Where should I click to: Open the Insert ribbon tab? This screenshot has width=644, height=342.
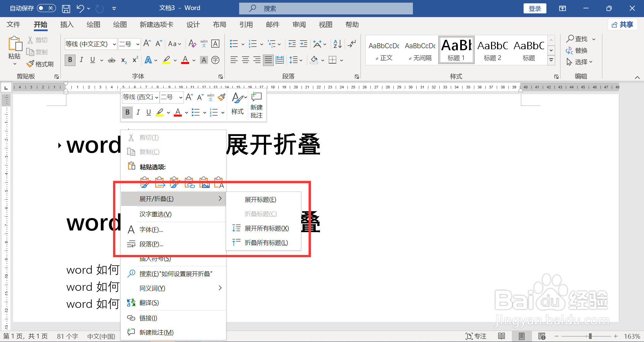click(67, 24)
